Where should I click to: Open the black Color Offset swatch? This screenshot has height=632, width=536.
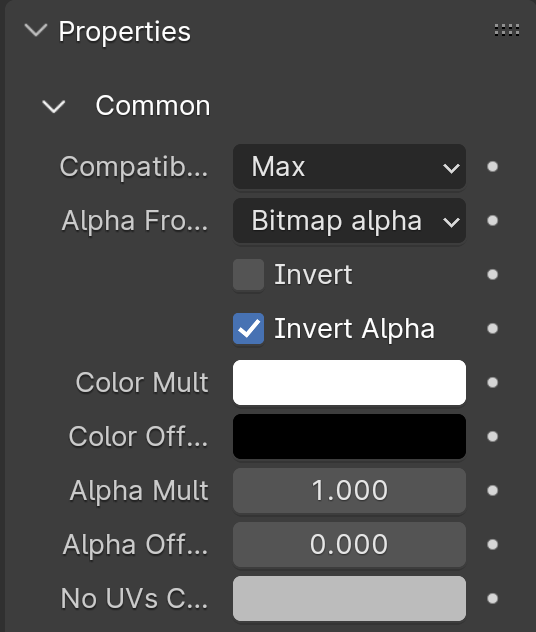click(349, 437)
